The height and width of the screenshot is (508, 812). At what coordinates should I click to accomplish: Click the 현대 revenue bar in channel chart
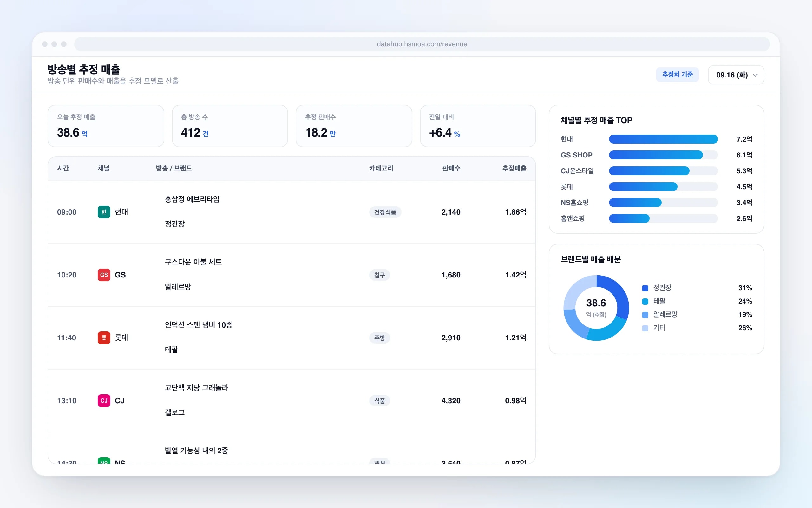[x=663, y=139]
